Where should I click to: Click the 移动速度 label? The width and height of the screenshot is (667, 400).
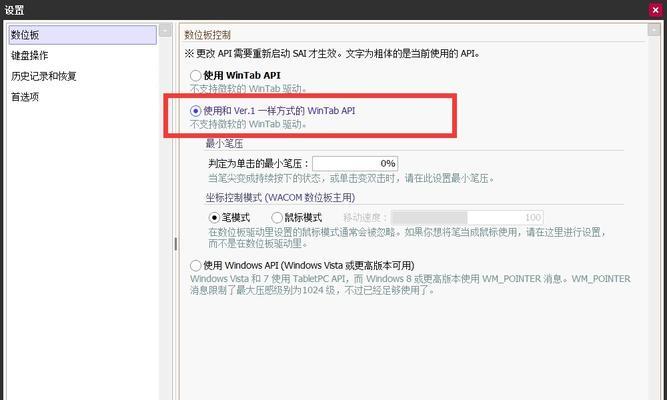click(365, 218)
